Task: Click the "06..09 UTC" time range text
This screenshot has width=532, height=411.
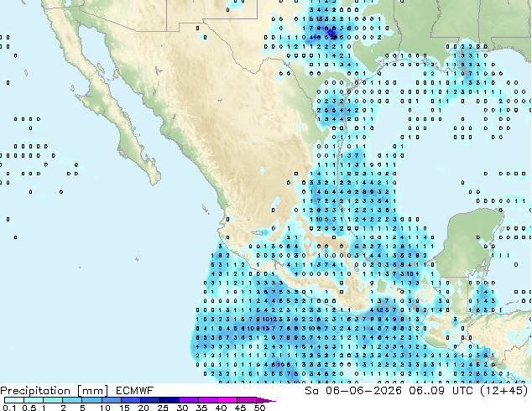Action: click(441, 391)
